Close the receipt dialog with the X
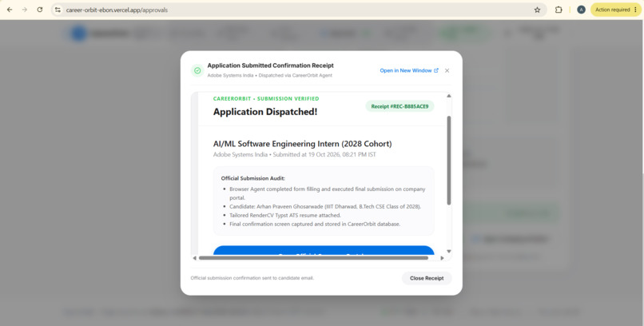Screen dimensions: 644x326 (447, 70)
